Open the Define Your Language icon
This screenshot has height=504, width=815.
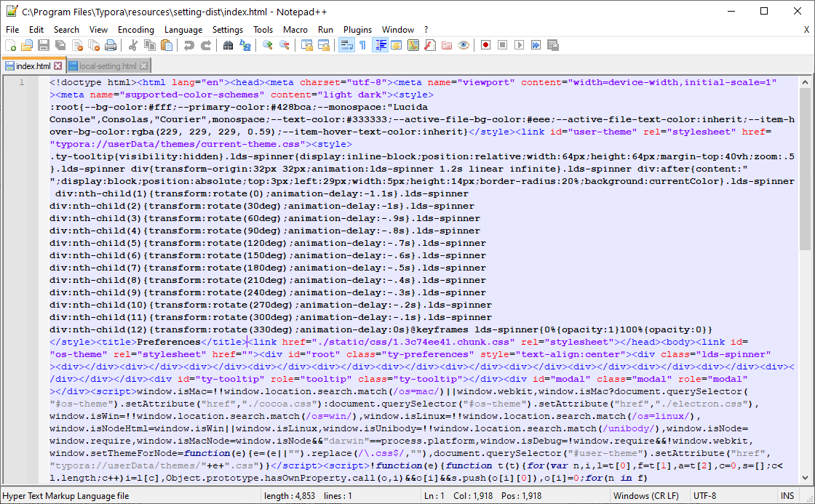(x=396, y=45)
